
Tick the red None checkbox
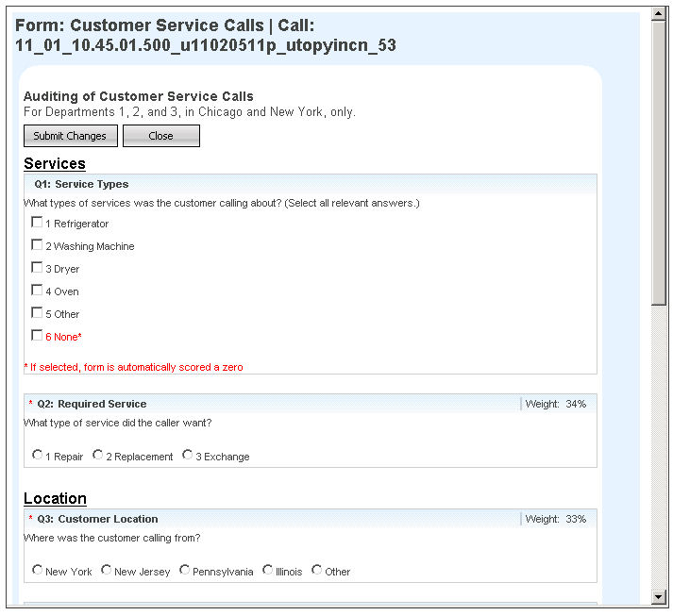(38, 336)
